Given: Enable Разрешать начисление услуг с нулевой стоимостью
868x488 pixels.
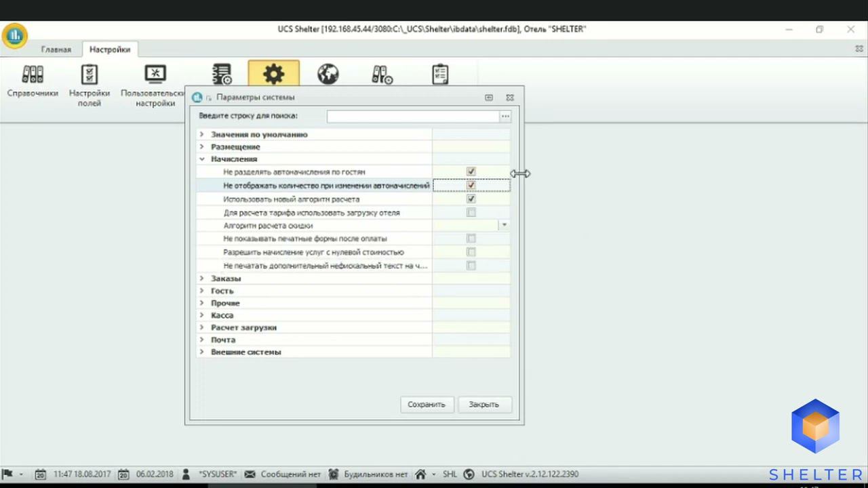Looking at the screenshot, I should [x=471, y=252].
